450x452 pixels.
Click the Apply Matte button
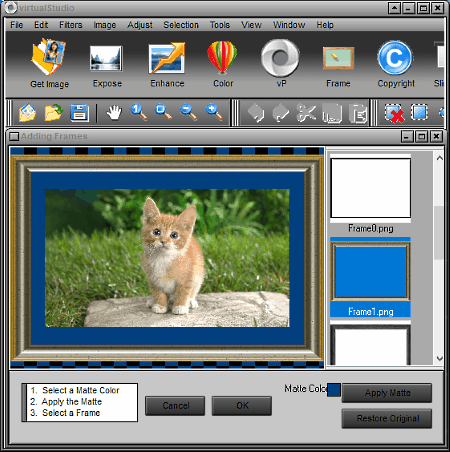[387, 393]
